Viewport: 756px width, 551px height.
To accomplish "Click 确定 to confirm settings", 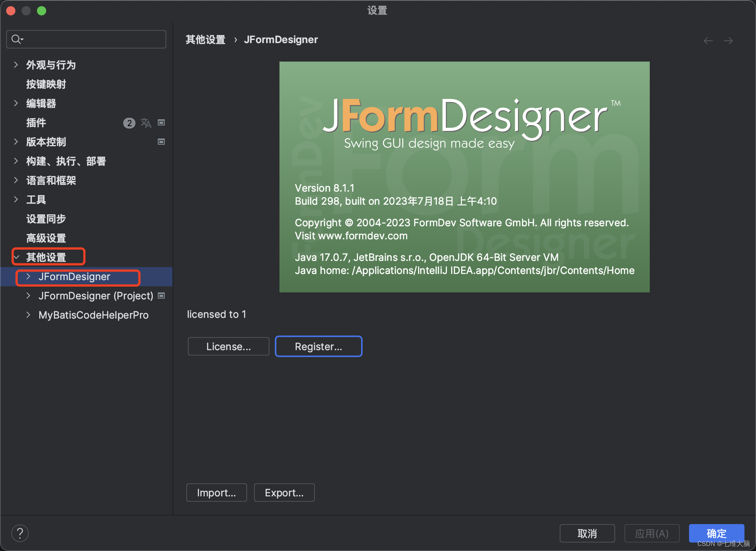I will (716, 533).
